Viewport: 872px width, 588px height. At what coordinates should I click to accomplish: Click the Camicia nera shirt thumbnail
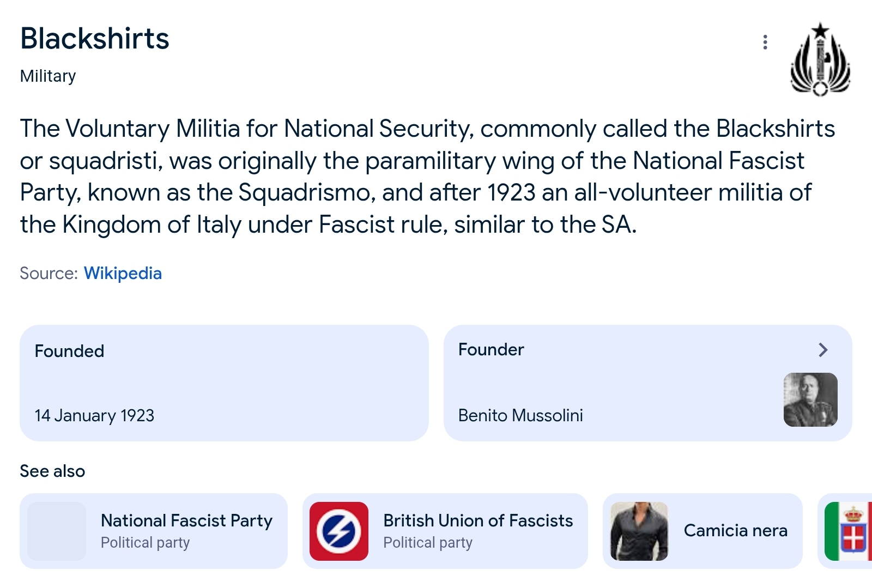pyautogui.click(x=639, y=531)
